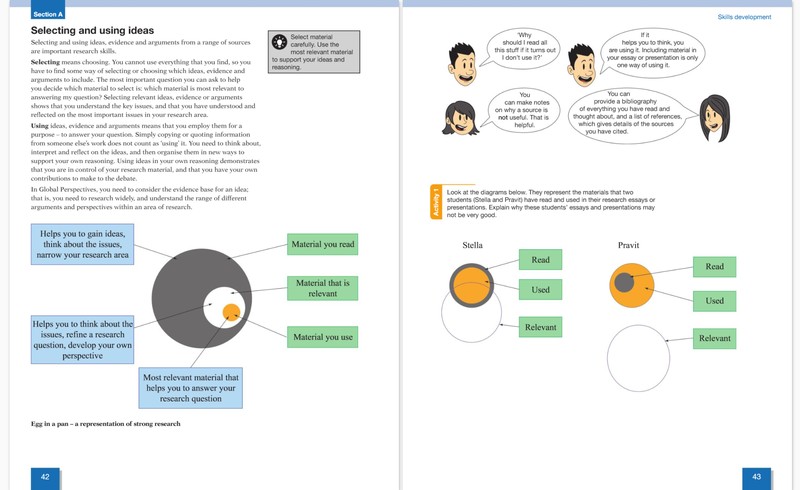The image size is (800, 490).
Task: Click Stella's orange circle with grey ring
Action: pos(471,285)
